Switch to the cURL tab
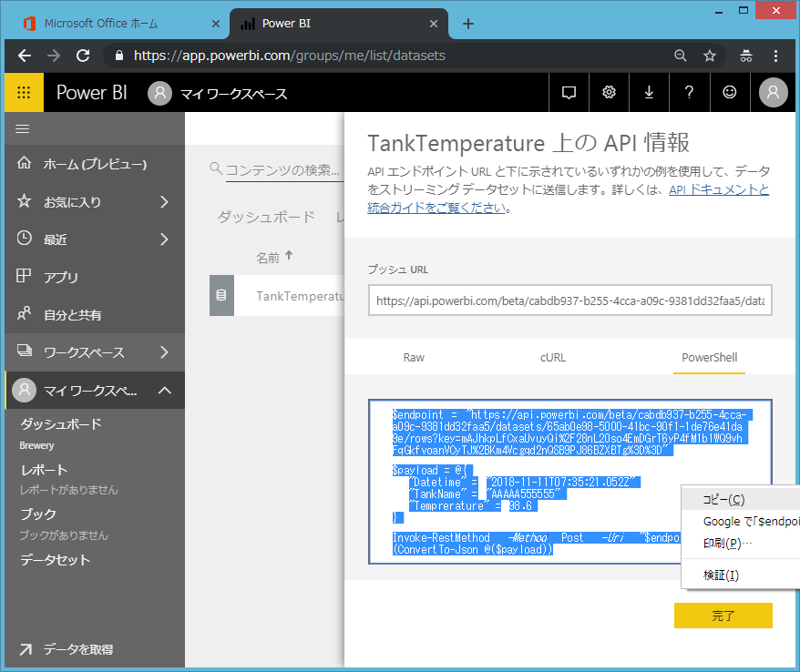 pyautogui.click(x=553, y=358)
